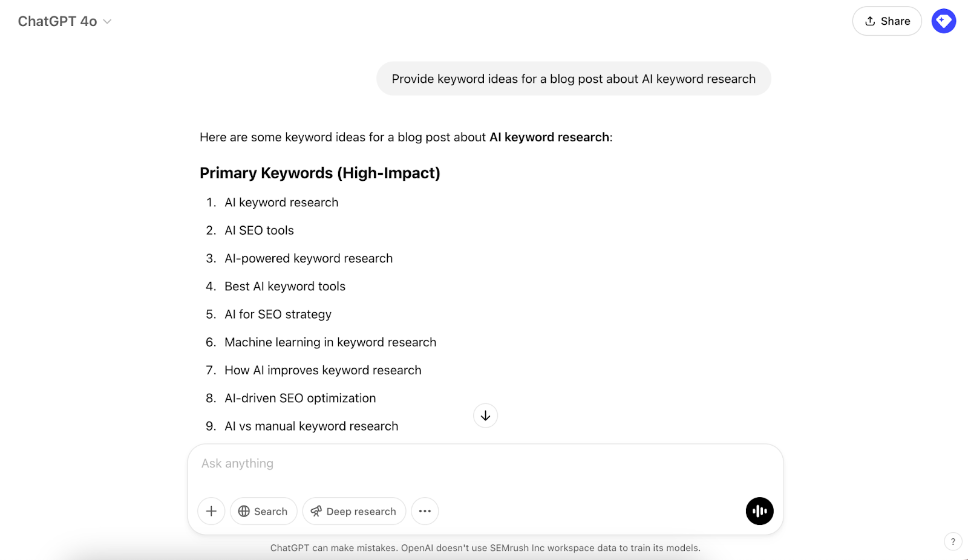This screenshot has height=560, width=968.
Task: Select the user's keyword ideas prompt bubble
Action: pyautogui.click(x=573, y=78)
